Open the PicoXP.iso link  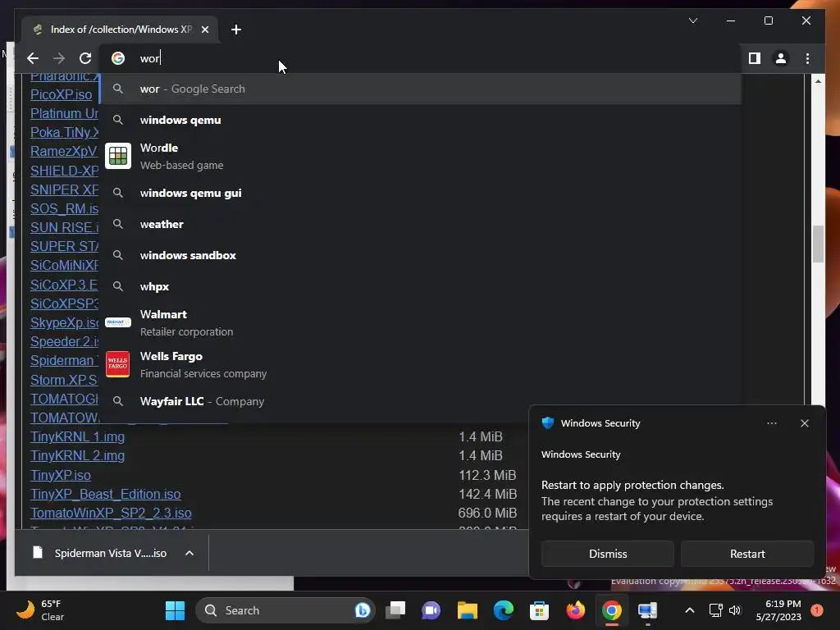(x=61, y=95)
